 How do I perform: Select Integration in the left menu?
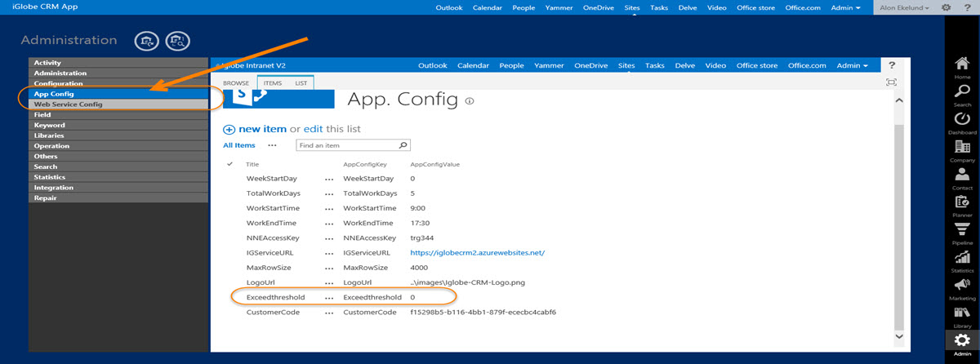(x=118, y=188)
